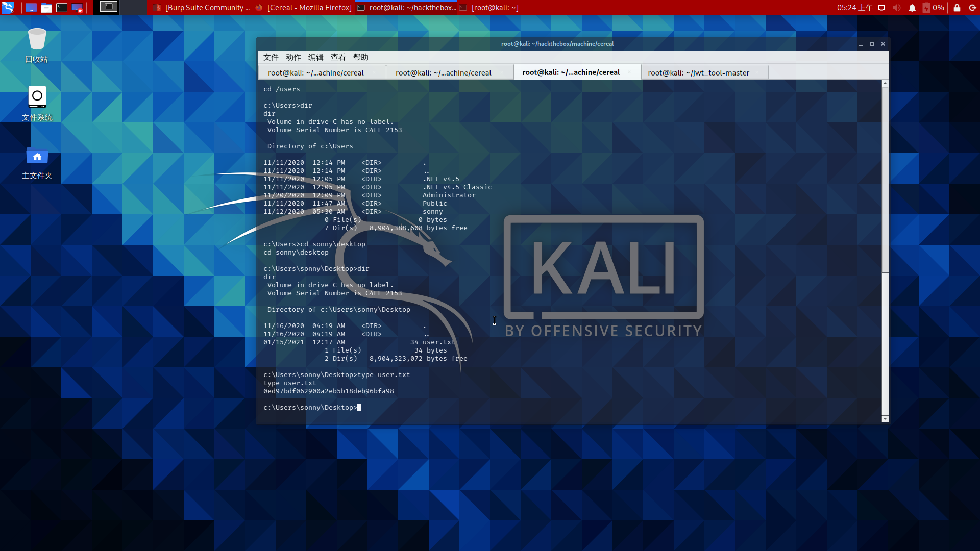Image resolution: width=980 pixels, height=551 pixels.
Task: Open the 帮助 menu
Action: [360, 57]
